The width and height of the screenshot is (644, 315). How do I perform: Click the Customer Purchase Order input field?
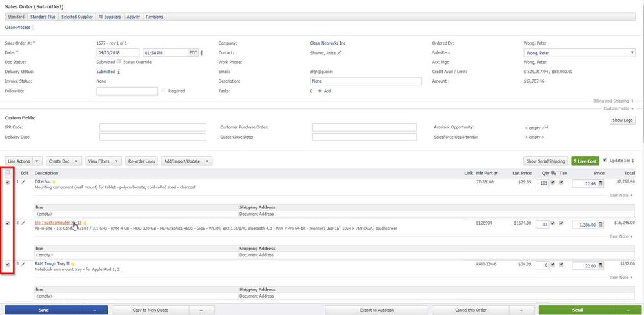[365, 127]
